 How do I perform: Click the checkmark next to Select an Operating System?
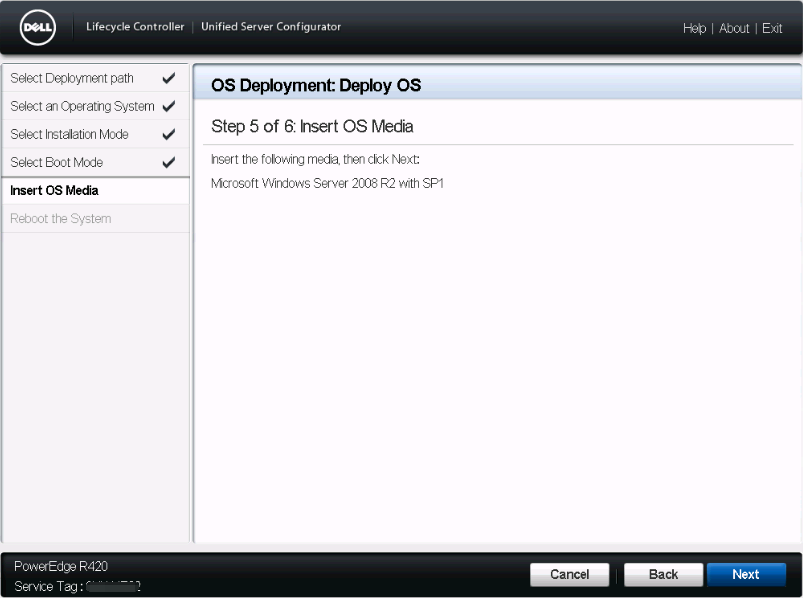pos(168,106)
